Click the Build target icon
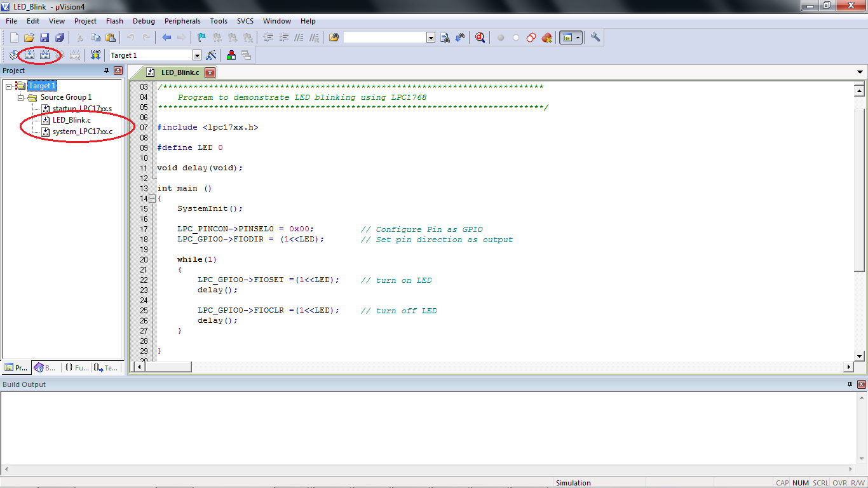Image resolution: width=868 pixels, height=488 pixels. [x=29, y=55]
